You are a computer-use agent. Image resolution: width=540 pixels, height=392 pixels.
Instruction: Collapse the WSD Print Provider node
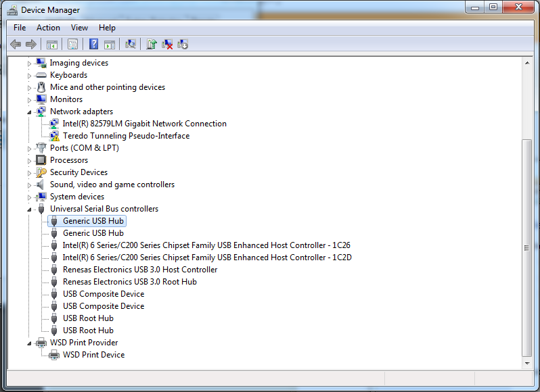(x=29, y=343)
